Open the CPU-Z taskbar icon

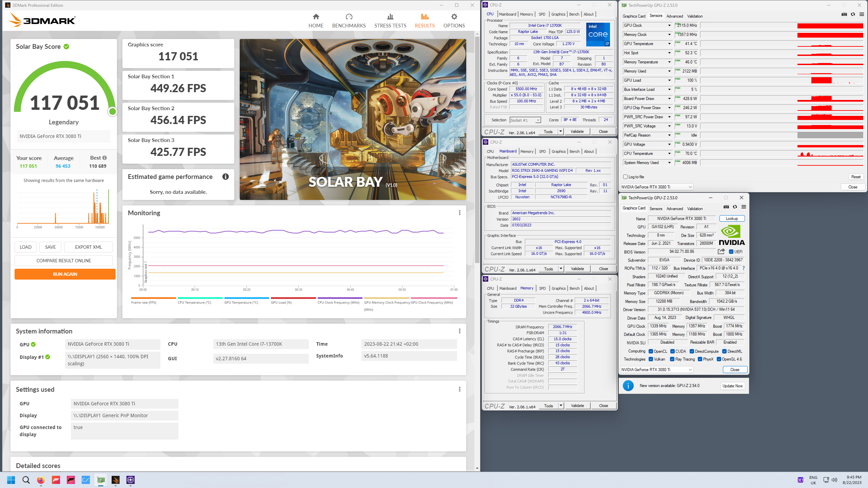click(131, 480)
